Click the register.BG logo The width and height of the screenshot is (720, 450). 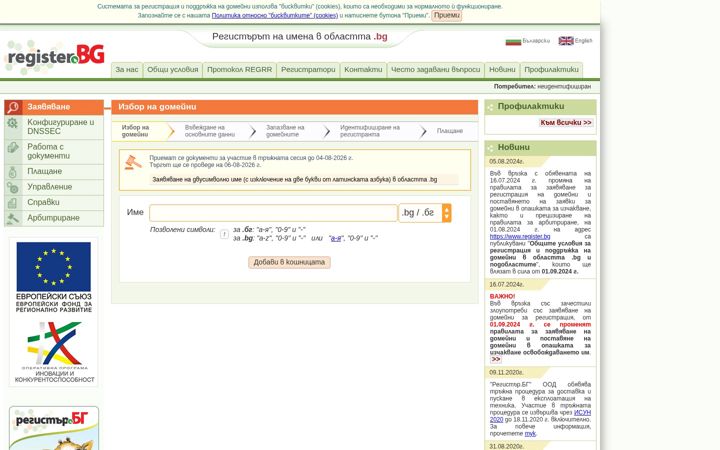pyautogui.click(x=55, y=57)
